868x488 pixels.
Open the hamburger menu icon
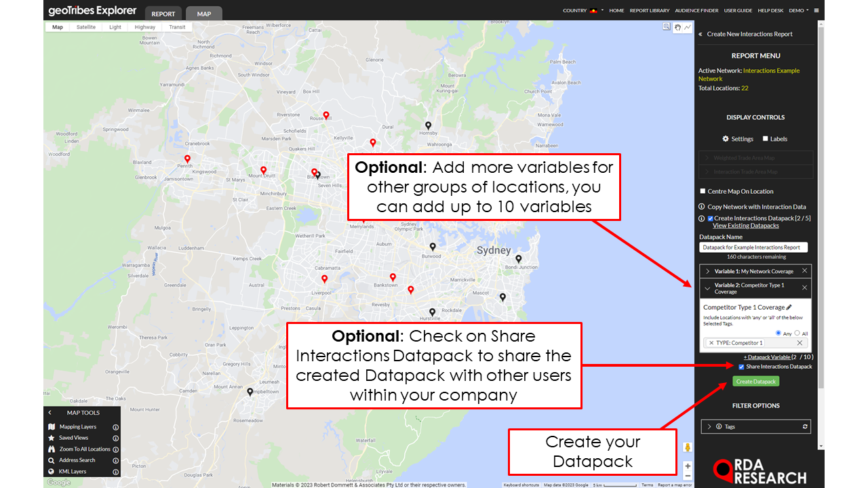pyautogui.click(x=816, y=10)
